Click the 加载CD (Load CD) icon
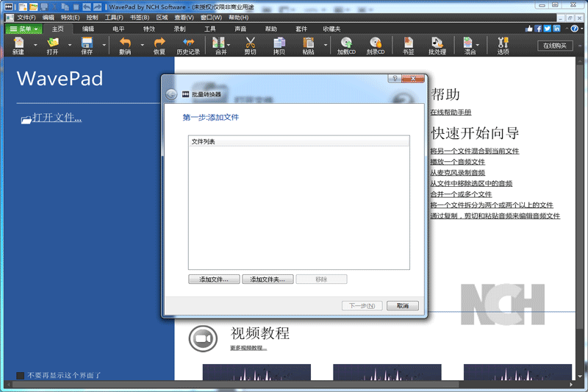 point(346,46)
